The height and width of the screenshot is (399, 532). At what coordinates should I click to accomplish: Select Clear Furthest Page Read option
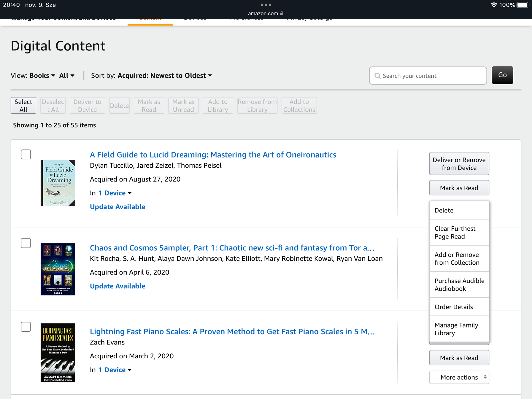point(455,233)
